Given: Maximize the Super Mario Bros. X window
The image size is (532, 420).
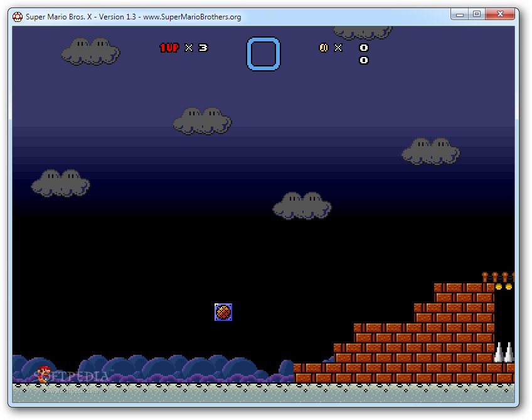Looking at the screenshot, I should coord(477,14).
